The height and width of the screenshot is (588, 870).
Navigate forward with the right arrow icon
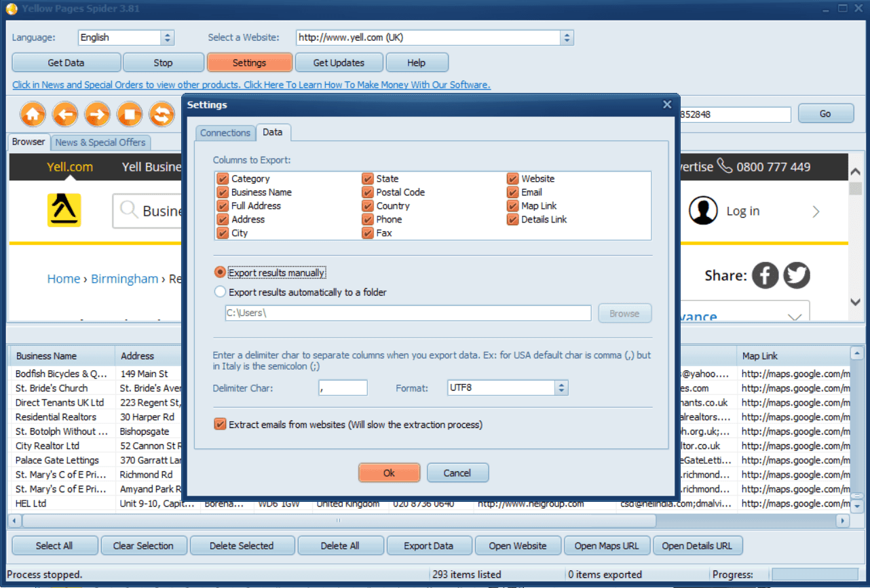[97, 115]
